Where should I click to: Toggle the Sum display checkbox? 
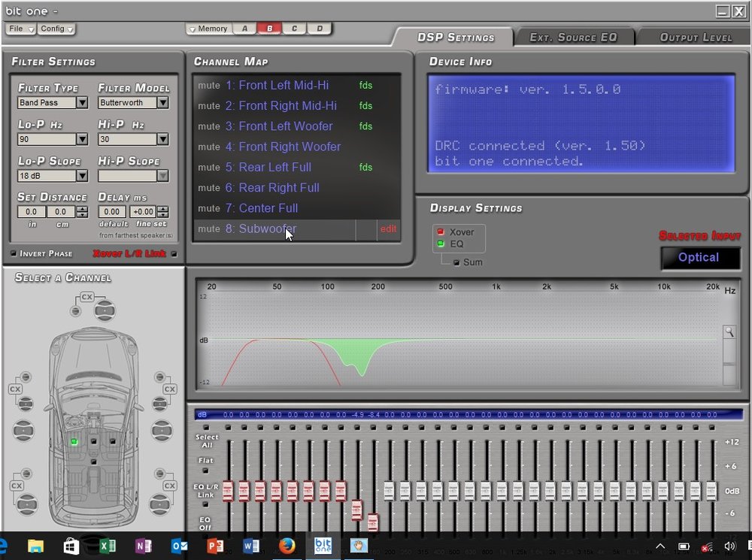click(456, 262)
